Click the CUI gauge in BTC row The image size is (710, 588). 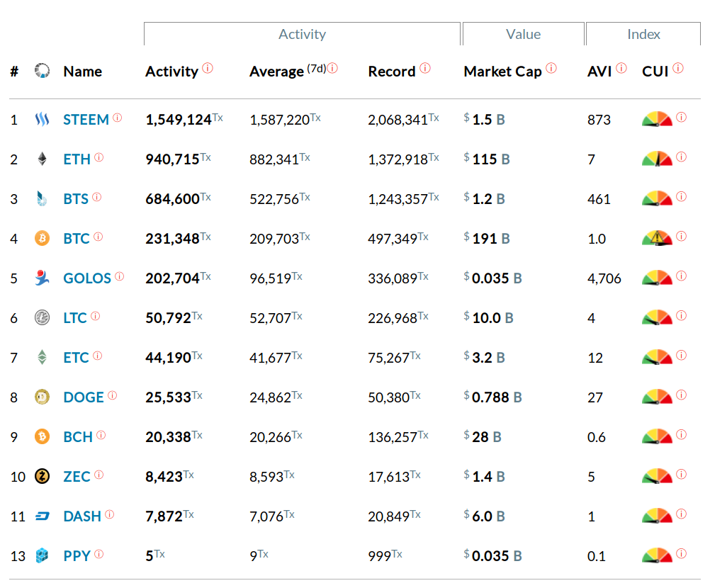coord(657,237)
